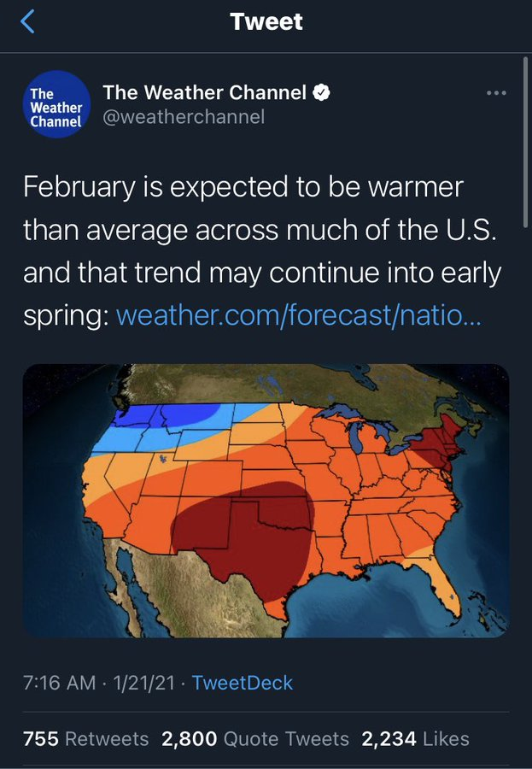Click the verified checkmark badge
532x769 pixels.
tap(324, 93)
